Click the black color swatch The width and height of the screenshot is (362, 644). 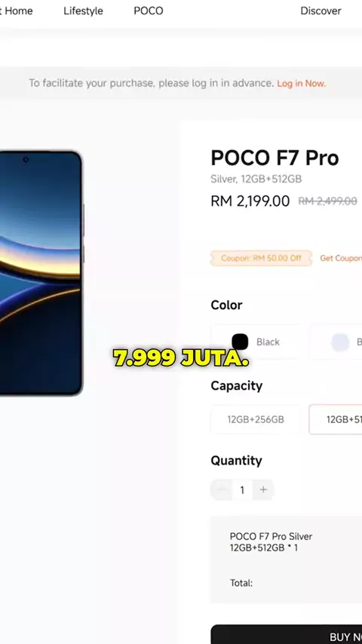(x=240, y=342)
